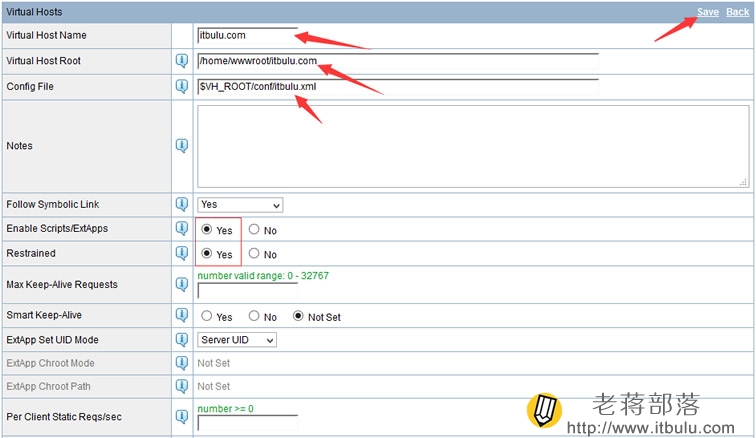The width and height of the screenshot is (756, 438).
Task: Click Back link in Virtual Hosts header
Action: [738, 12]
